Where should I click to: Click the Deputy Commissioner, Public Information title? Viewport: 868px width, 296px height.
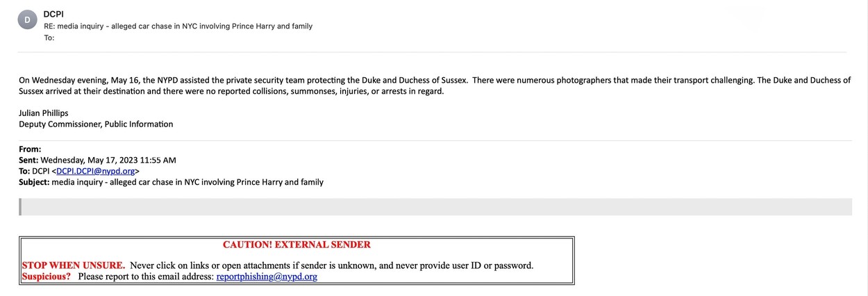point(96,124)
